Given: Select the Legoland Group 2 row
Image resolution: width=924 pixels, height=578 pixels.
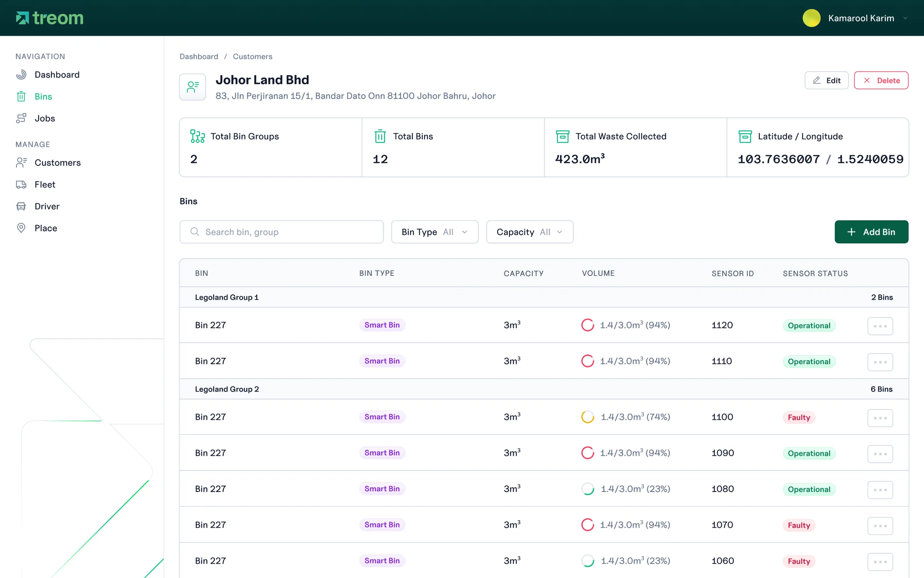Looking at the screenshot, I should (x=544, y=389).
